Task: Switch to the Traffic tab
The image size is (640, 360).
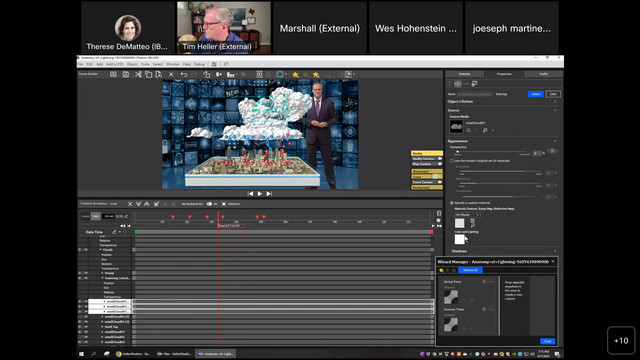Action: (543, 74)
